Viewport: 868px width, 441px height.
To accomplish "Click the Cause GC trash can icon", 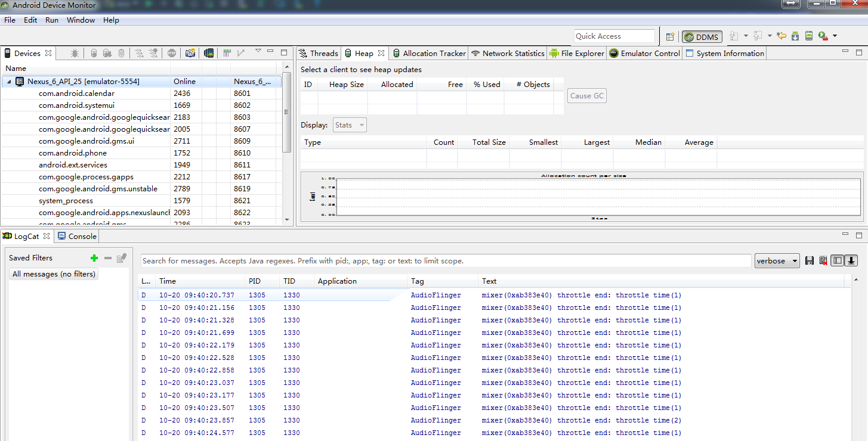I will point(121,53).
